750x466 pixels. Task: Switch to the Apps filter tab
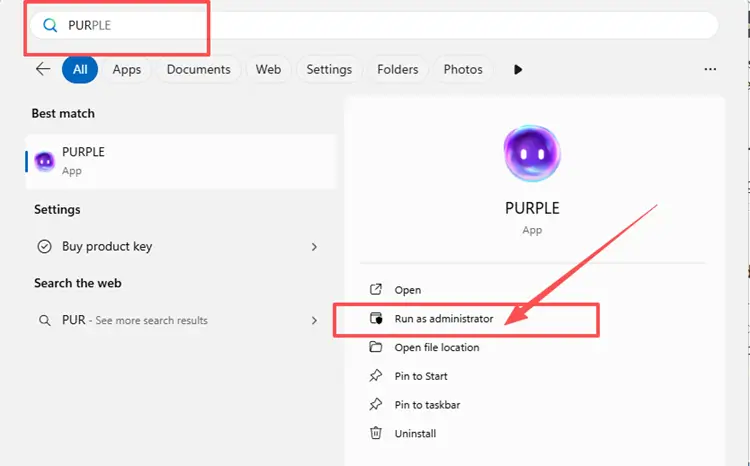coord(127,69)
